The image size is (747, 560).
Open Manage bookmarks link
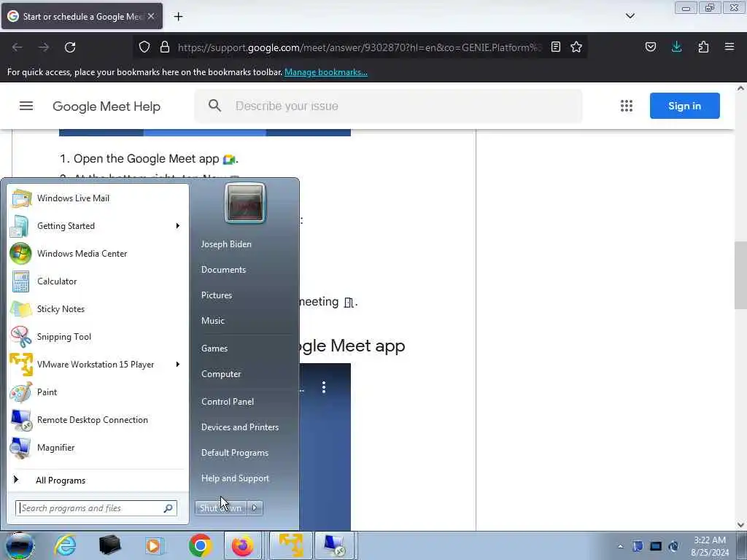tap(326, 72)
